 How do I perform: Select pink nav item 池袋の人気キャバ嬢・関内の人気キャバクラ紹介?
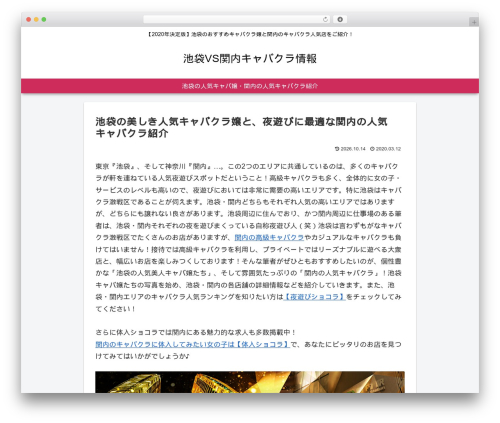250,86
